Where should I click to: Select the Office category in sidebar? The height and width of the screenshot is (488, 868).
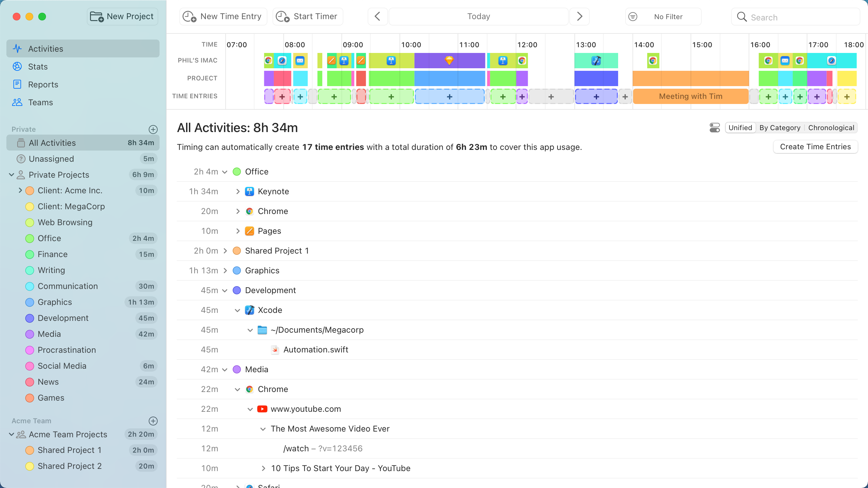pos(49,238)
